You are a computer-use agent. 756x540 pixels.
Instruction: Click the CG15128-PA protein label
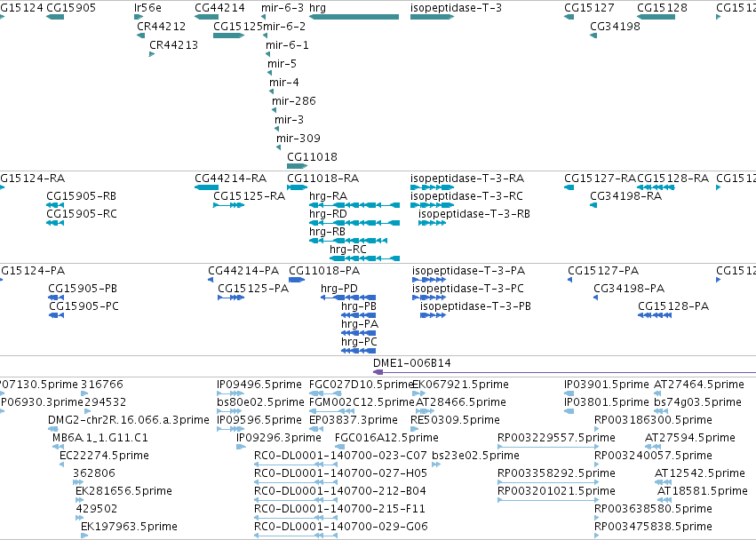(673, 306)
